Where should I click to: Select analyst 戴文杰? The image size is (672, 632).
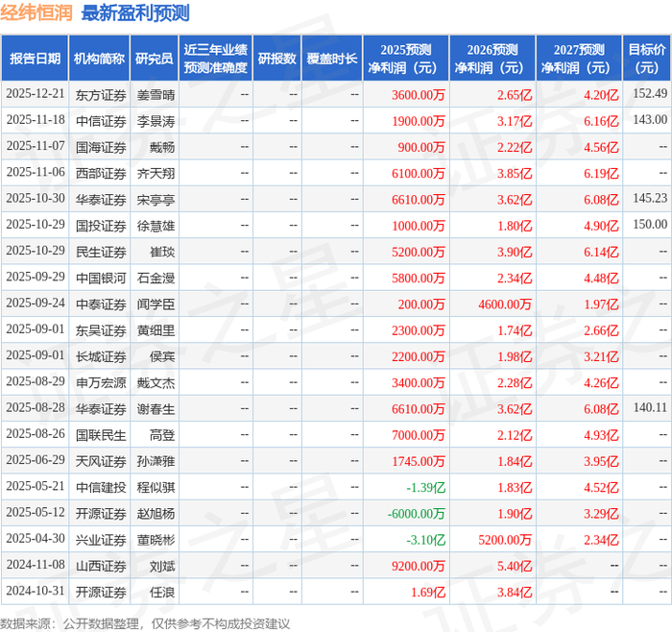(156, 382)
